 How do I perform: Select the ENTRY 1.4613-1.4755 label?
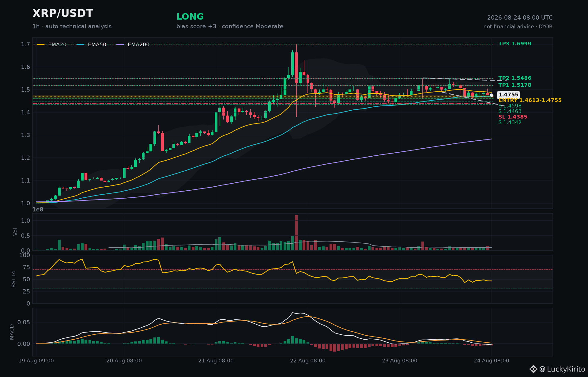click(530, 100)
